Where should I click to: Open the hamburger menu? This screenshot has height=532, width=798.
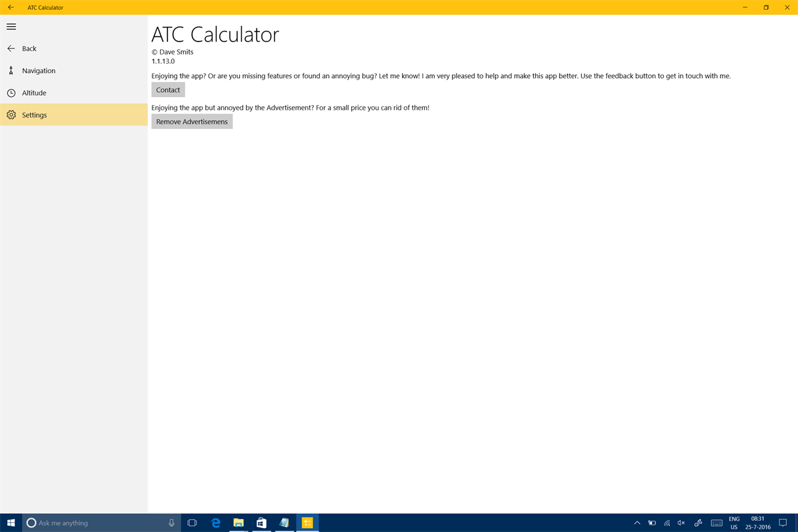[x=11, y=26]
